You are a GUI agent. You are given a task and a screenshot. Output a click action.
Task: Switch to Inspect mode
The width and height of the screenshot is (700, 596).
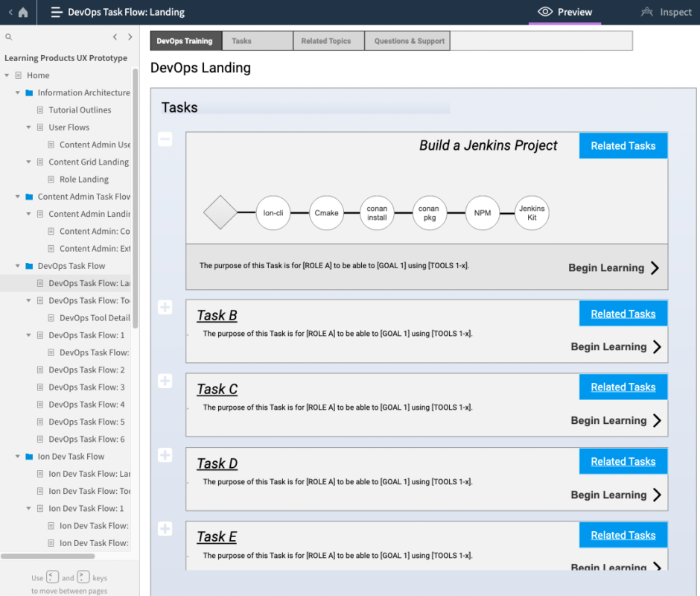[x=666, y=12]
